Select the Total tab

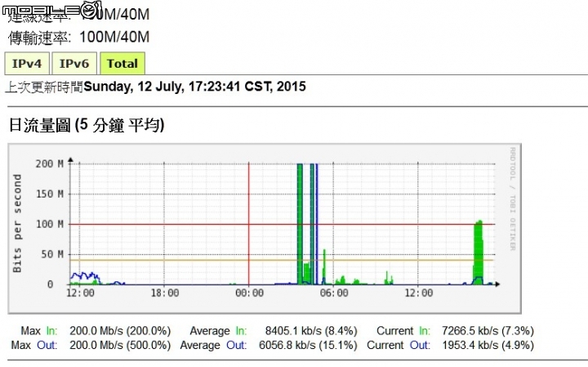click(x=122, y=64)
